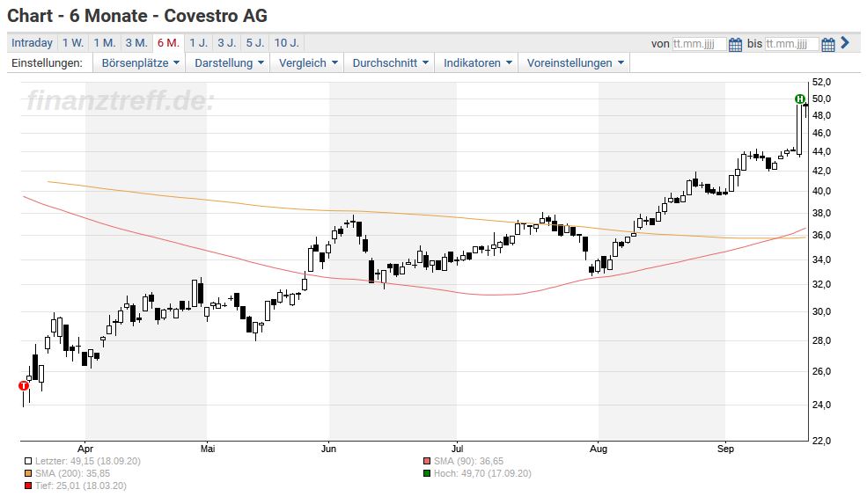Image resolution: width=867 pixels, height=504 pixels.
Task: Select the 1 W. timeframe tab
Action: (x=73, y=43)
